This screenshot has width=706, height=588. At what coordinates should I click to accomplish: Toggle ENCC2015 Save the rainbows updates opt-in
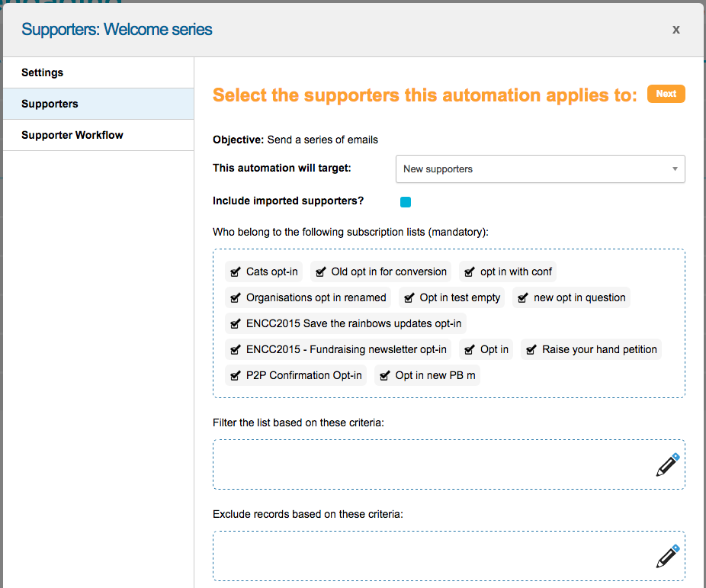pos(236,323)
